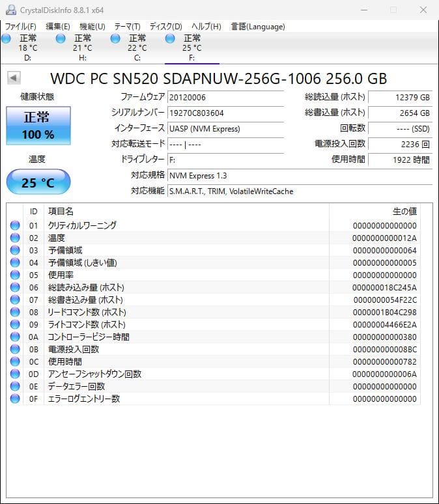Select the ライトコマンド数 (ホスト) attribute name
The width and height of the screenshot is (439, 504).
coord(87,324)
